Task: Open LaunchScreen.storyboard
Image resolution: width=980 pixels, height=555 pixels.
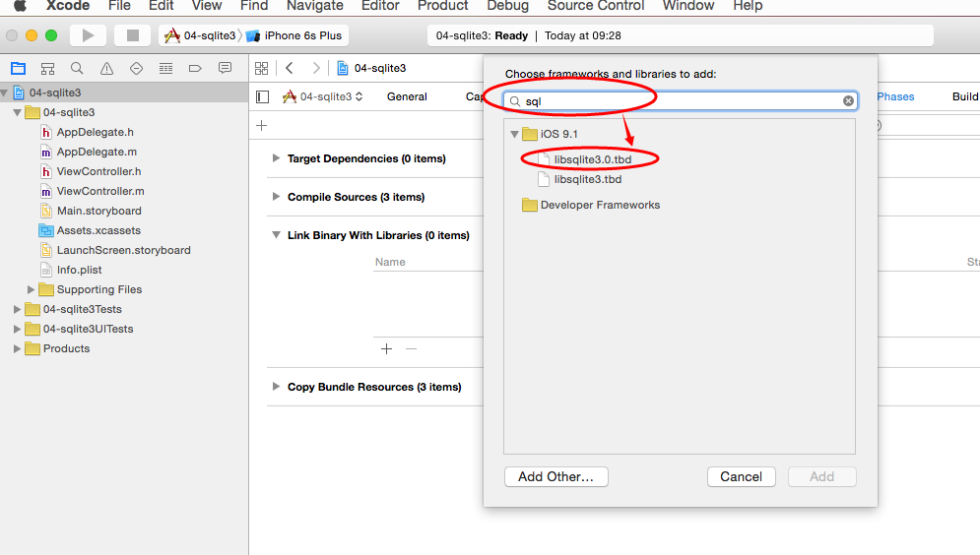Action: pos(123,250)
